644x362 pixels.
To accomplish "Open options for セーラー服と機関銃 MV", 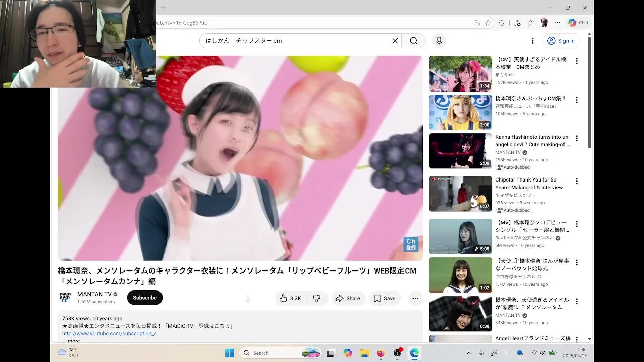I will click(577, 224).
